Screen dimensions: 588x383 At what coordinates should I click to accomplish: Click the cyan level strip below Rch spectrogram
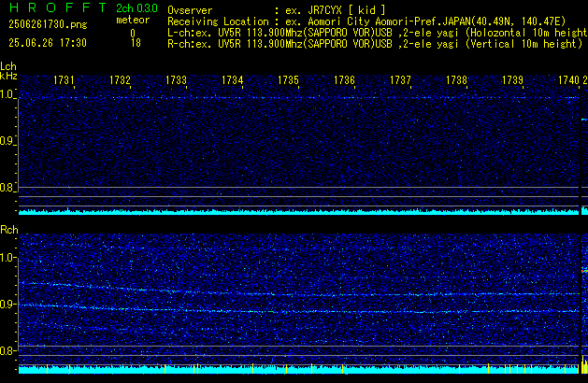point(298,369)
